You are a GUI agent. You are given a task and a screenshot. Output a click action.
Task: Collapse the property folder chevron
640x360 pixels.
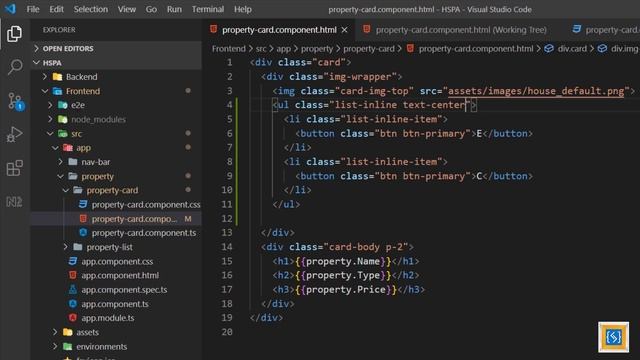coord(61,176)
